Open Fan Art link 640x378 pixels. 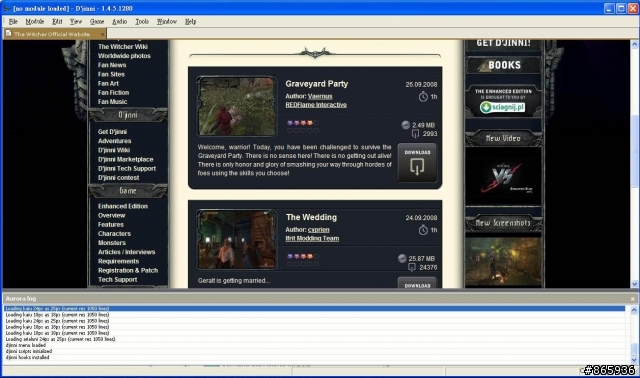[108, 83]
